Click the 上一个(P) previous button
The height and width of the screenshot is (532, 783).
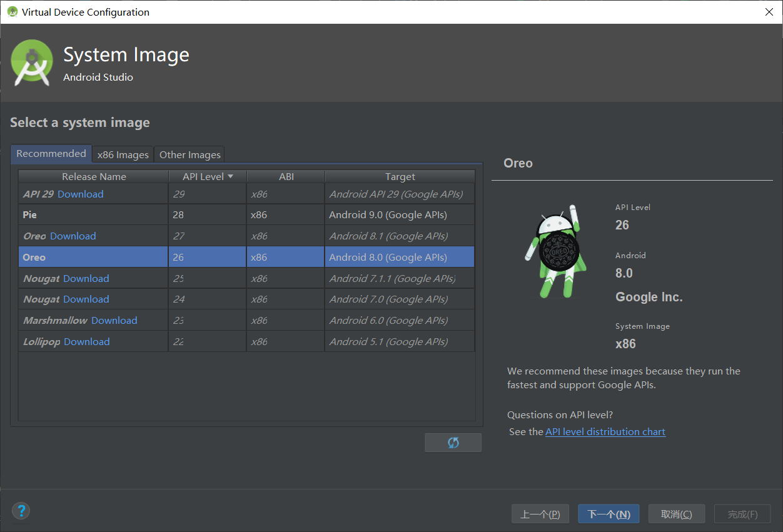pyautogui.click(x=540, y=514)
